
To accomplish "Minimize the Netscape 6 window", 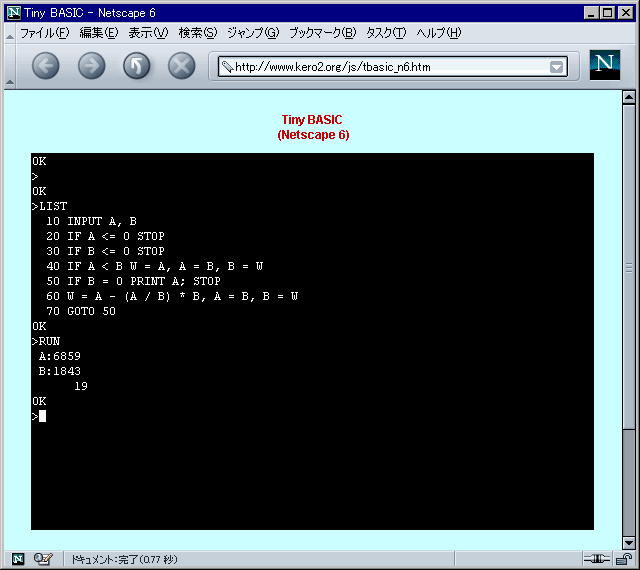I will point(591,13).
